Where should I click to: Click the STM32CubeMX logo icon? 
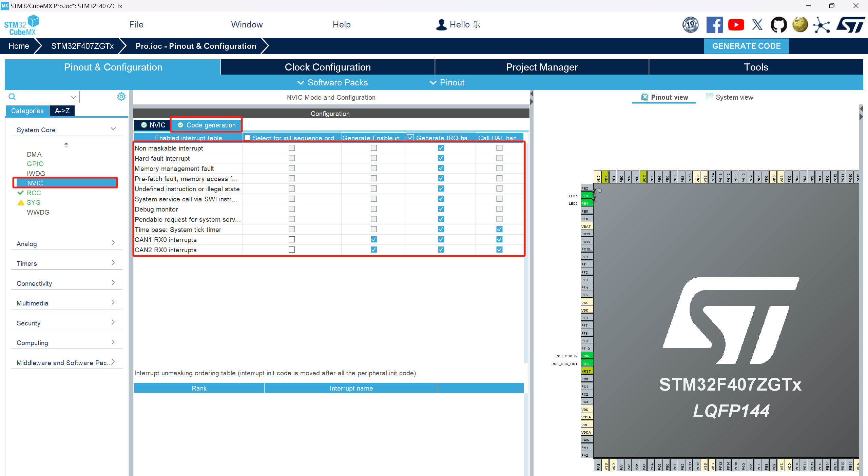[22, 25]
